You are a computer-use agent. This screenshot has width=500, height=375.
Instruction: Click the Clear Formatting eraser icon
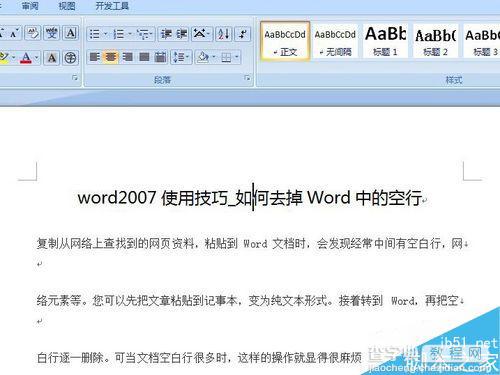coord(32,33)
